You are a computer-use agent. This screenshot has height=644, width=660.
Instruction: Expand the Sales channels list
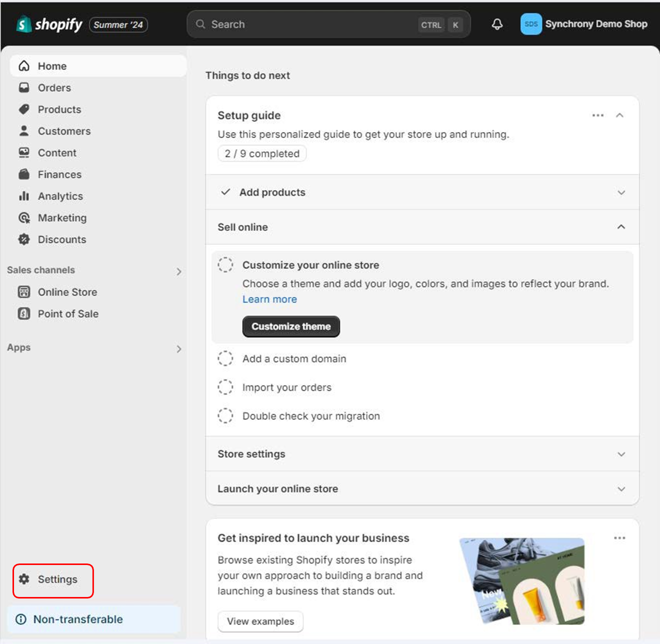click(x=179, y=271)
